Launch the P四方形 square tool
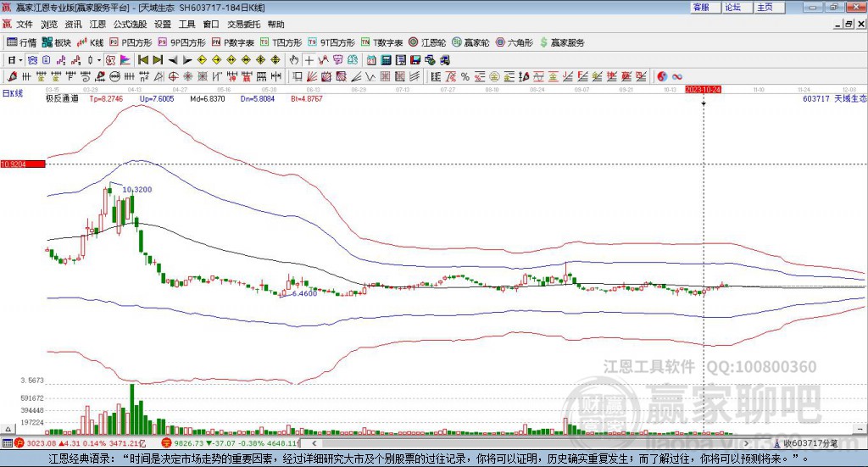 [131, 42]
